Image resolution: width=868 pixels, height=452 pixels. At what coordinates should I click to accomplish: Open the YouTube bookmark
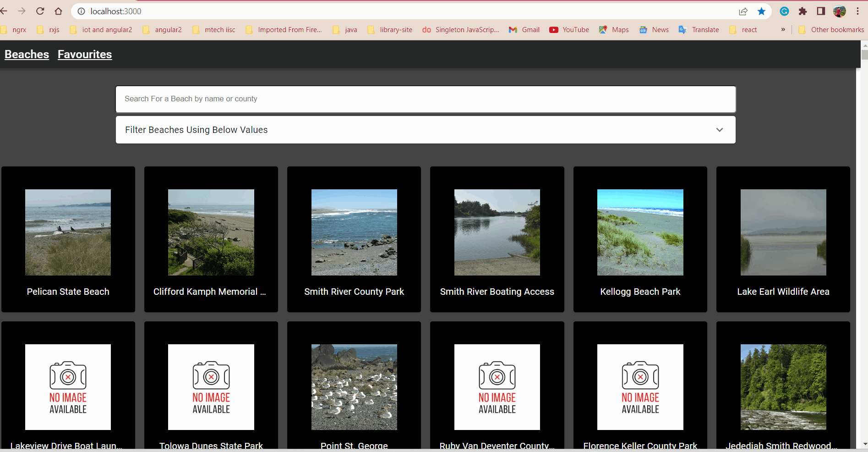[569, 30]
